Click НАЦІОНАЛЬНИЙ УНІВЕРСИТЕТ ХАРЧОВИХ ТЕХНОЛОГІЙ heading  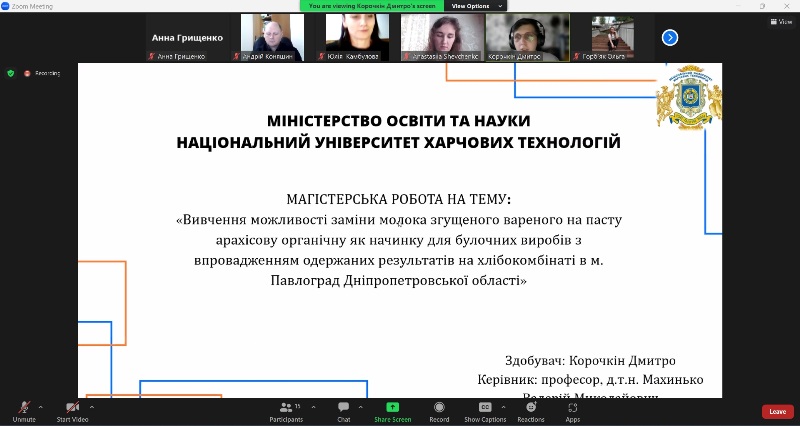(x=398, y=142)
